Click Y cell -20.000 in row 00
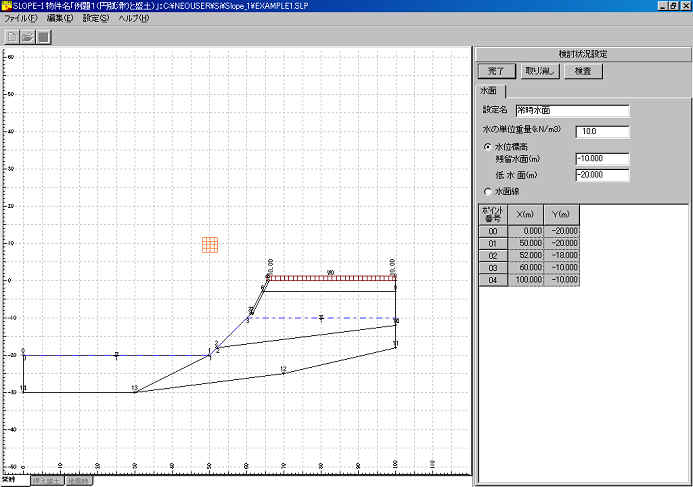The image size is (693, 487). click(x=561, y=231)
